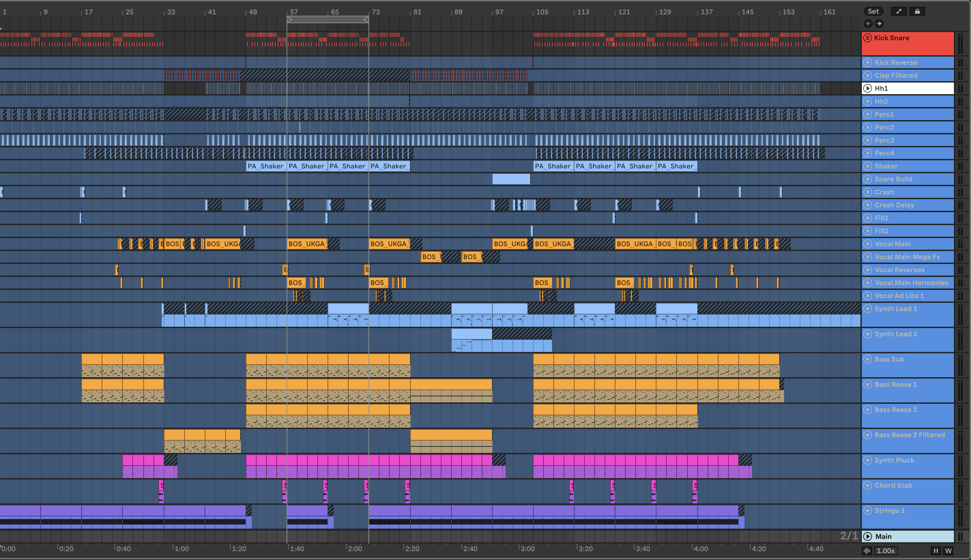Click bar 105 on the beat ruler

coord(542,12)
